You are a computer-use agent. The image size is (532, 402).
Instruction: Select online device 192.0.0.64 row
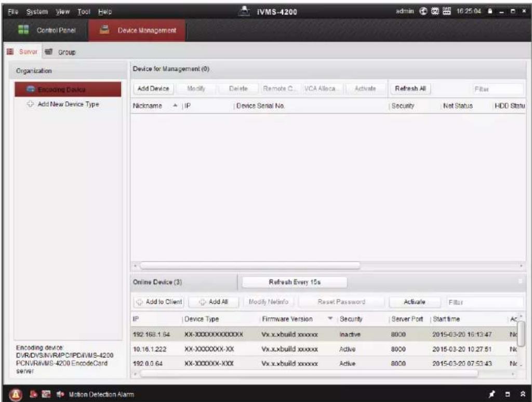coord(324,364)
